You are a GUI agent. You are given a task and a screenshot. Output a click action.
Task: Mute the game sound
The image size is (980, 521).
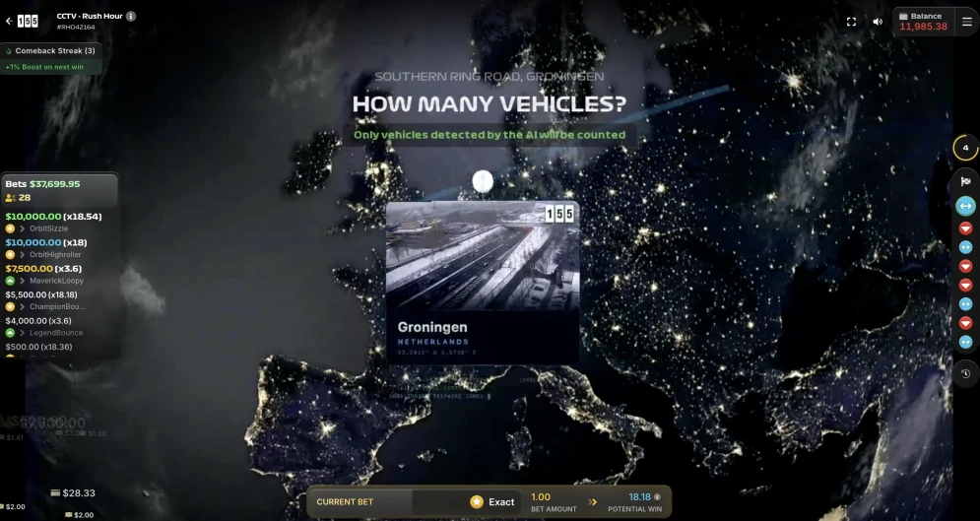(877, 22)
